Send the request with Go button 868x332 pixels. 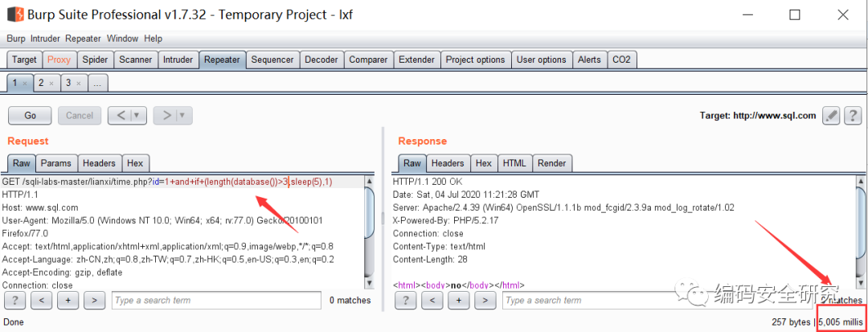pos(30,116)
